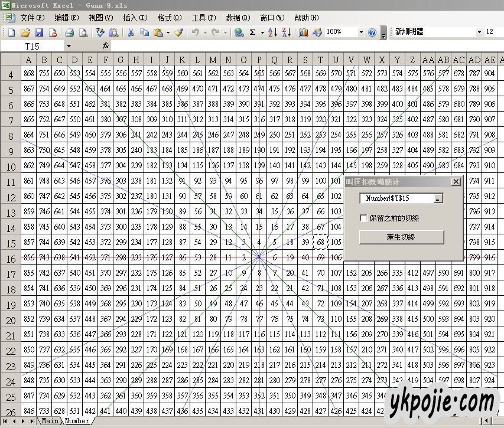Check the 保留之前的切線 checkbox
Image resolution: width=504 pixels, height=428 pixels.
coord(364,218)
